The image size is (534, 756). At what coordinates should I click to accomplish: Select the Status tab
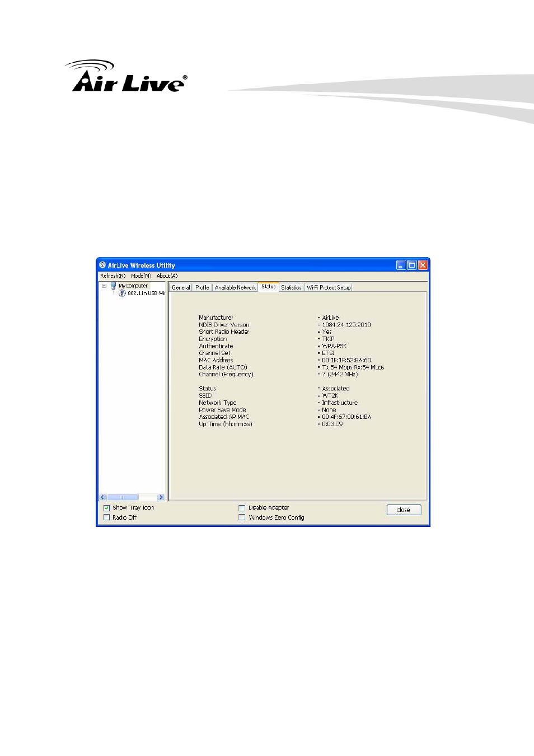tap(269, 286)
